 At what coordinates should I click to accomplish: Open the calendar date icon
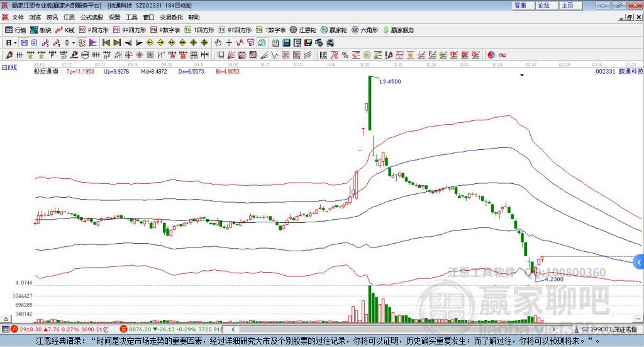click(x=275, y=43)
